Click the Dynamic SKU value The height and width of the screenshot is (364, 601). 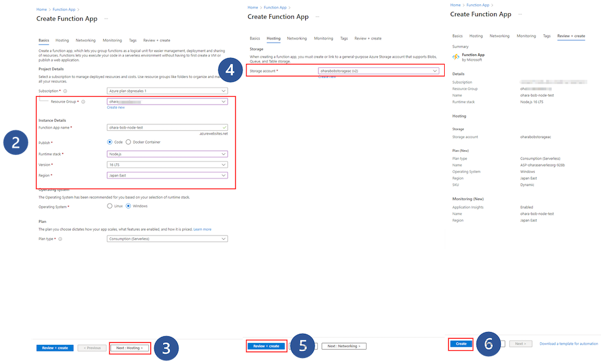click(x=527, y=185)
